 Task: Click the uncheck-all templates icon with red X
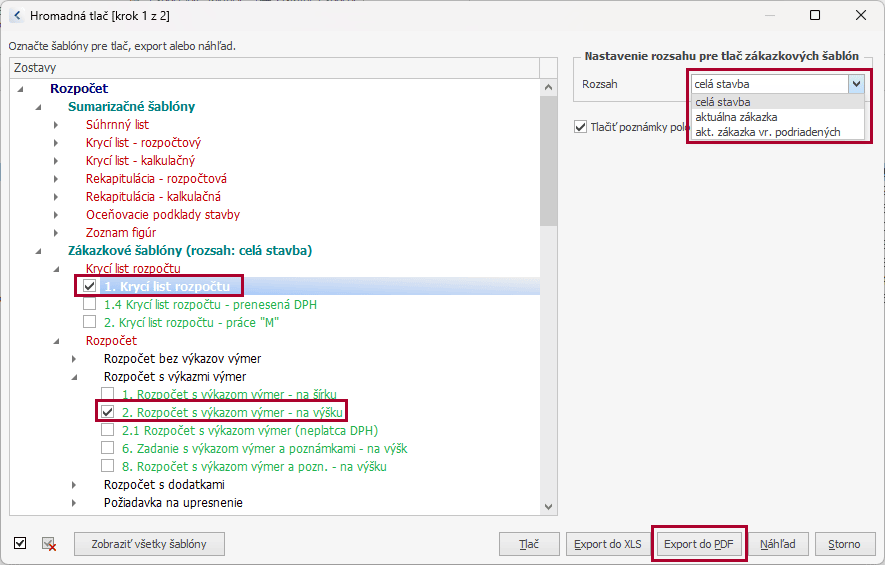[48, 544]
